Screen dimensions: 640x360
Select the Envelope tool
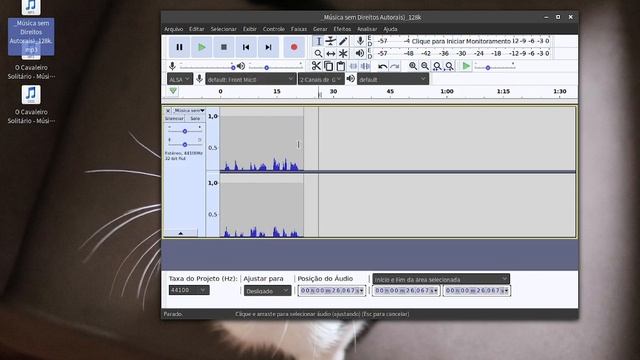click(331, 41)
